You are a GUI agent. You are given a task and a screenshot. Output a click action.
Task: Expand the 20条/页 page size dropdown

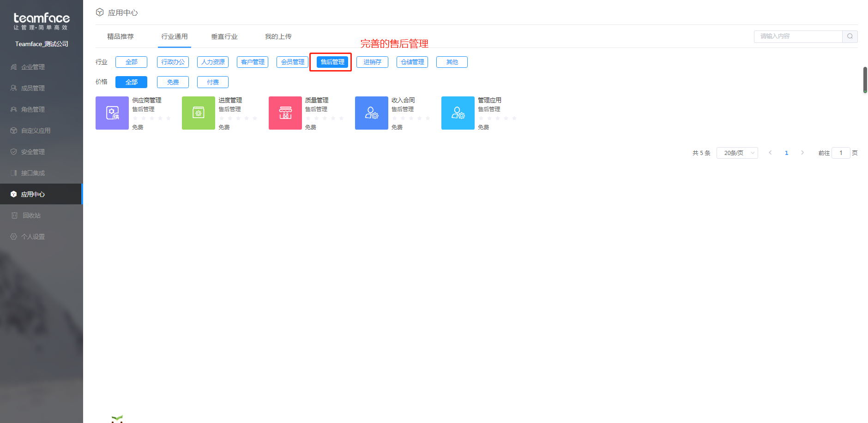pos(737,153)
